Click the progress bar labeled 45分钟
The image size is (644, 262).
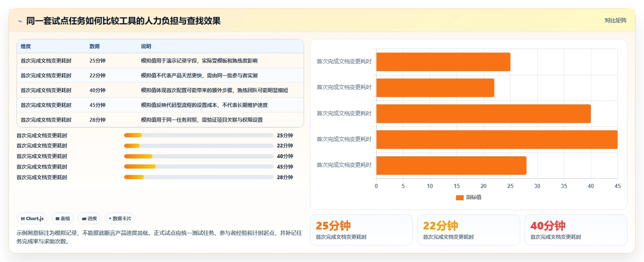(x=198, y=166)
